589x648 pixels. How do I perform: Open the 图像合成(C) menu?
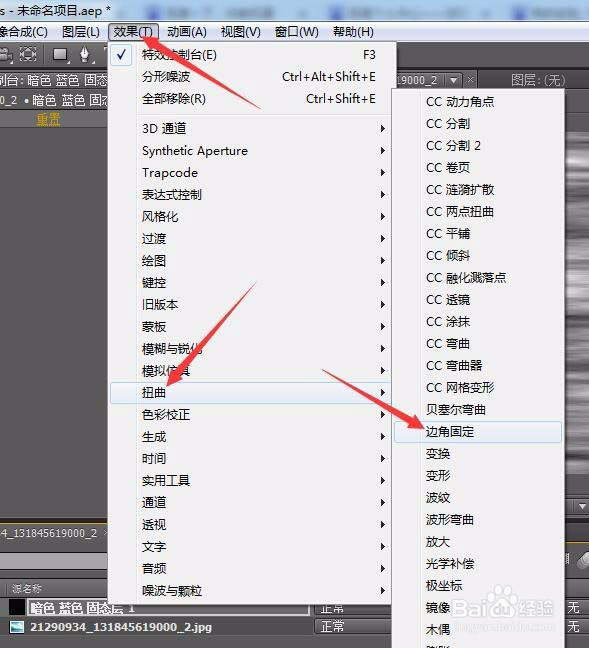(24, 32)
